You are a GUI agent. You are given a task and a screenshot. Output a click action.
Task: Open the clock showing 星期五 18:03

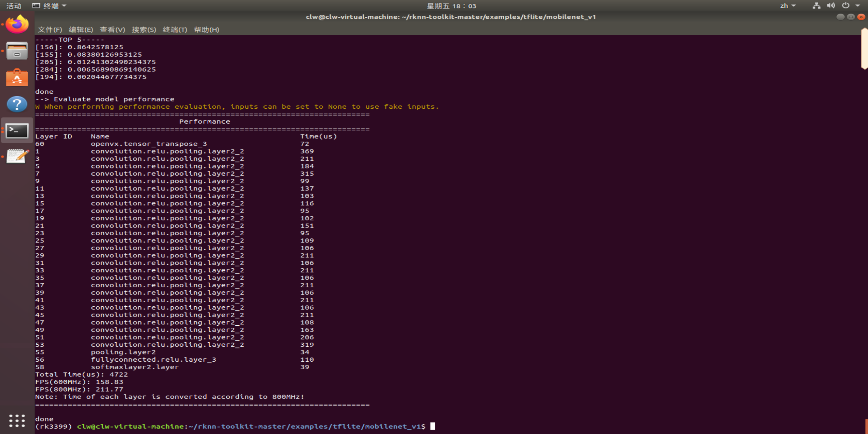(451, 6)
